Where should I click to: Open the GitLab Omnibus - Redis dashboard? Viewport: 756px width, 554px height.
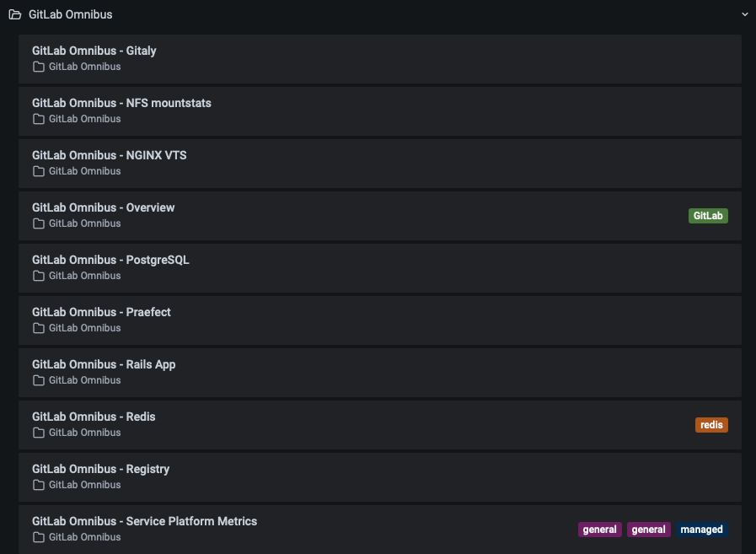coord(94,417)
